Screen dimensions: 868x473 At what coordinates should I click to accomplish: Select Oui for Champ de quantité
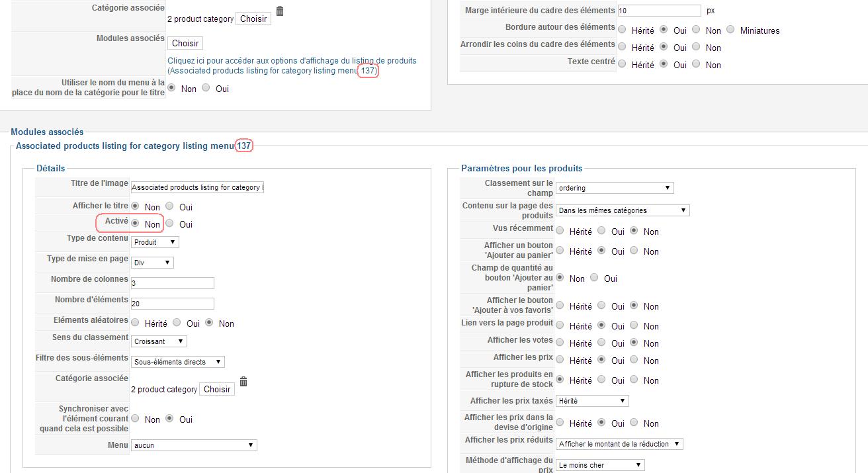coord(594,277)
